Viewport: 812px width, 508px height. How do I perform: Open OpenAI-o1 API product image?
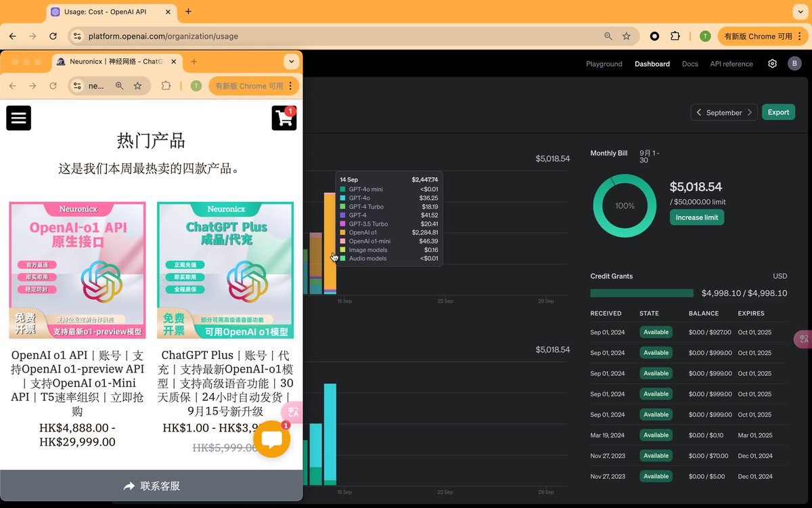coord(77,270)
